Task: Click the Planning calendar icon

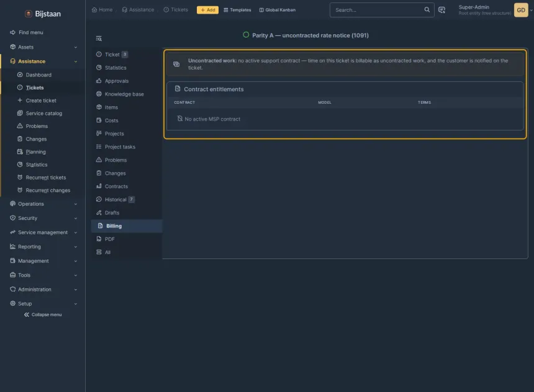Action: tap(20, 152)
